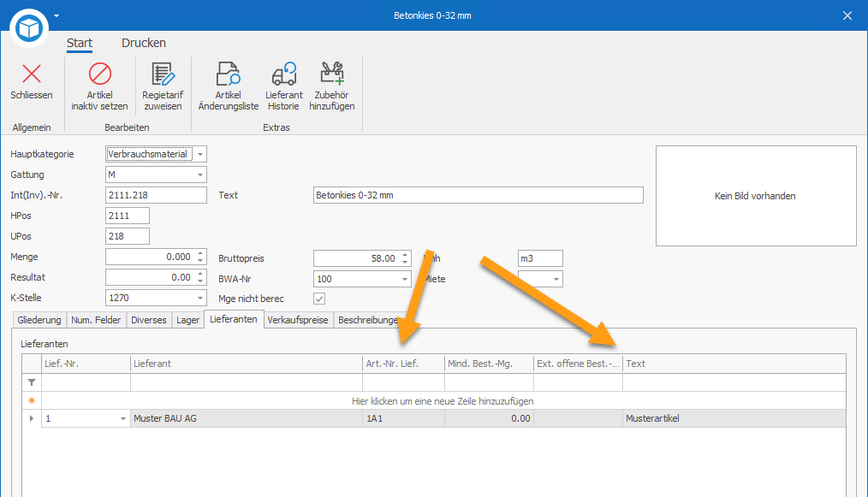Switch to the Drucken ribbon tab

144,43
